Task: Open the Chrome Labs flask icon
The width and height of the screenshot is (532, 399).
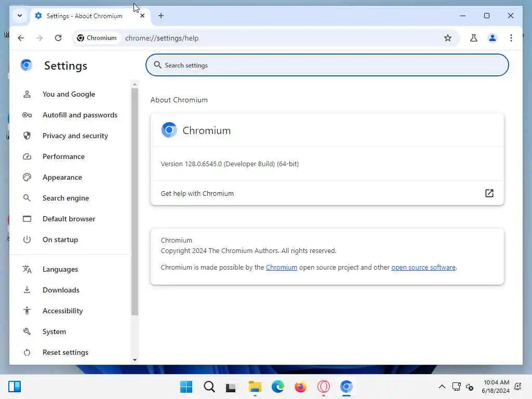Action: pyautogui.click(x=474, y=38)
